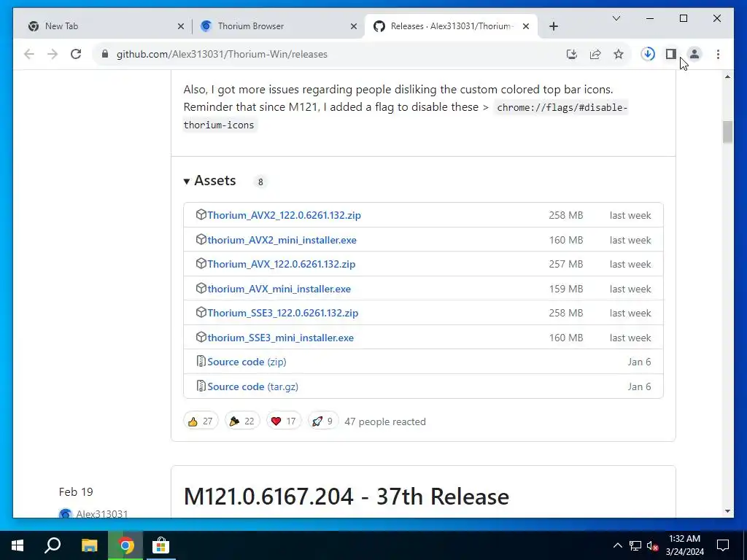Switch to the Thorium Browser tab
The width and height of the screenshot is (747, 560).
click(278, 26)
